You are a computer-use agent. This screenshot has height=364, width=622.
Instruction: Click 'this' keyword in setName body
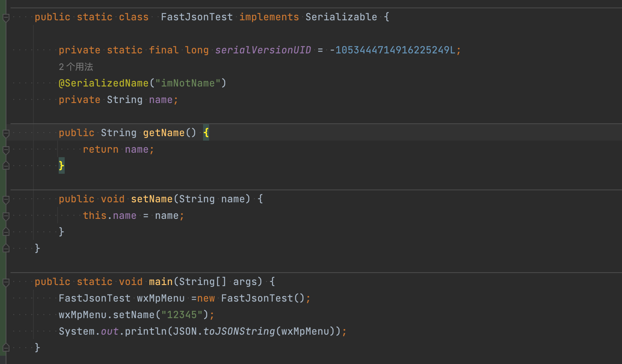click(x=94, y=215)
